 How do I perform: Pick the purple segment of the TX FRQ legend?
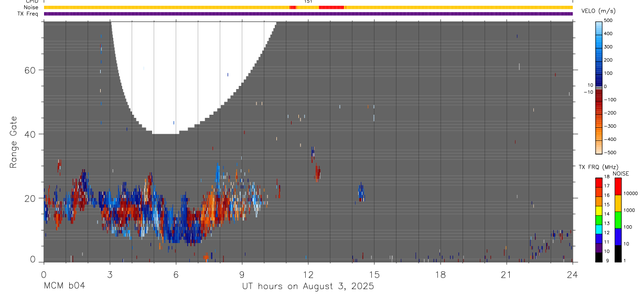click(x=599, y=248)
